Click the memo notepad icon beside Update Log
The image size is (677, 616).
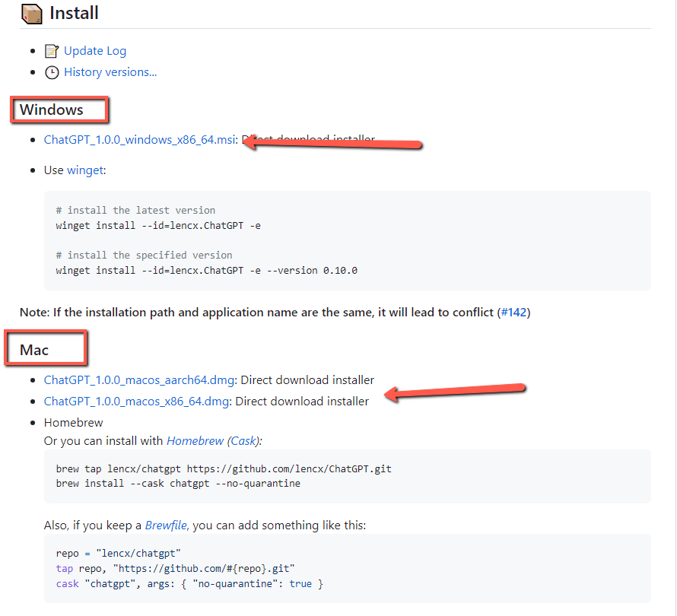coord(52,51)
